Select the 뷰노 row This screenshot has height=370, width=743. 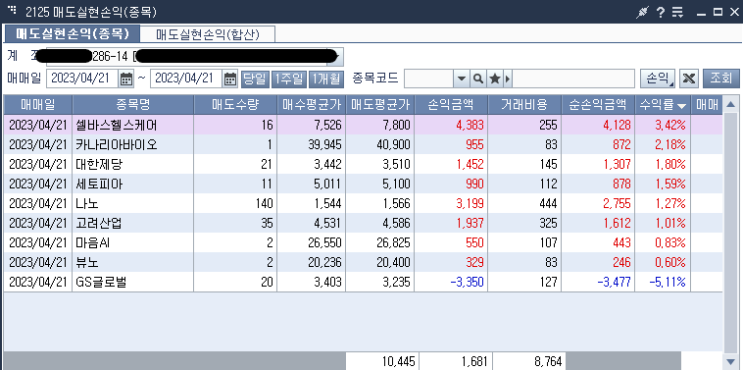tap(363, 262)
